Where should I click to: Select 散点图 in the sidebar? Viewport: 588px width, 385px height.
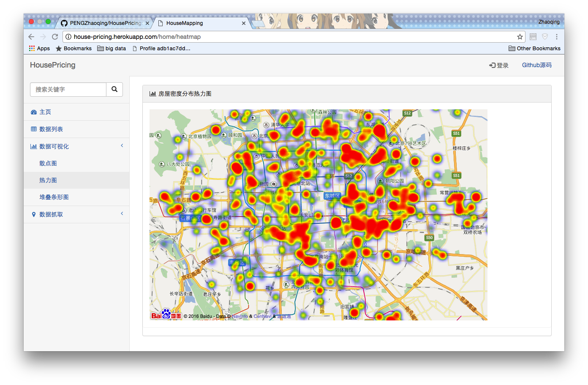(x=76, y=163)
